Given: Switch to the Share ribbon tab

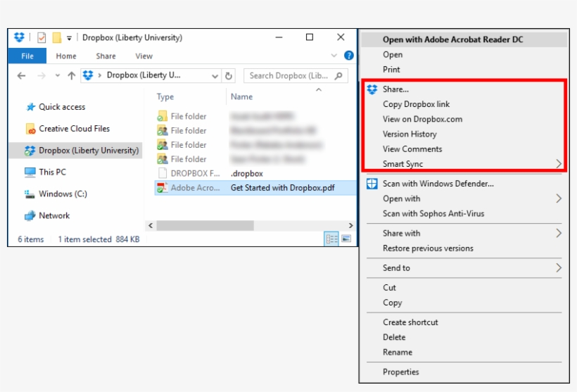Looking at the screenshot, I should [106, 56].
